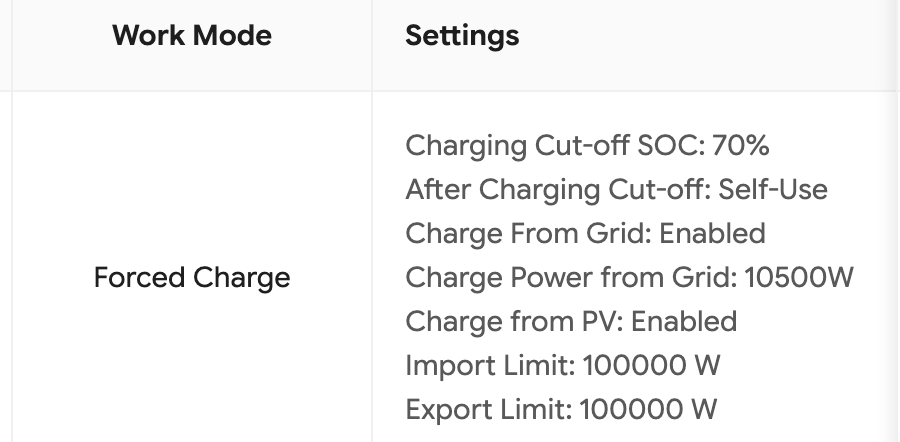Select Enabled value for Charge from PV
900x442 pixels.
(x=684, y=321)
